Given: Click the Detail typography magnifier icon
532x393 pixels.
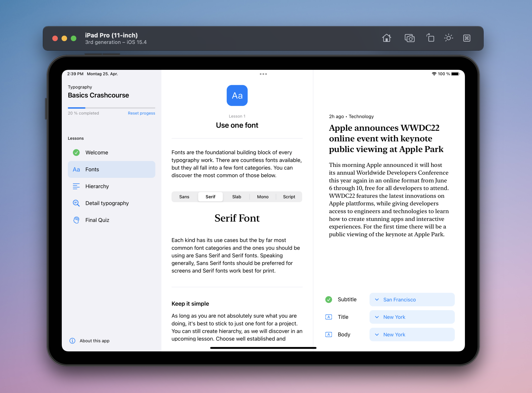Looking at the screenshot, I should pos(76,203).
